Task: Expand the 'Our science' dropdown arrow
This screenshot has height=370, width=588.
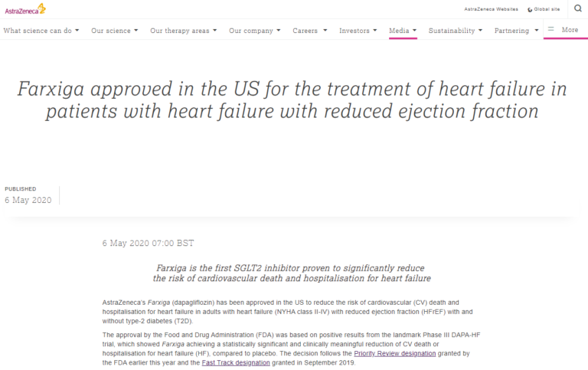Action: [136, 31]
